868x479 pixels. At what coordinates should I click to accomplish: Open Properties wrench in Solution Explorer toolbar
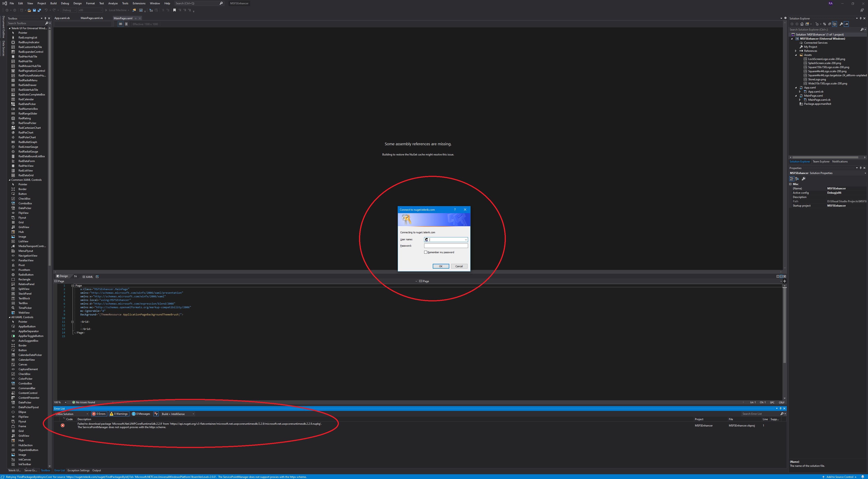pos(841,24)
